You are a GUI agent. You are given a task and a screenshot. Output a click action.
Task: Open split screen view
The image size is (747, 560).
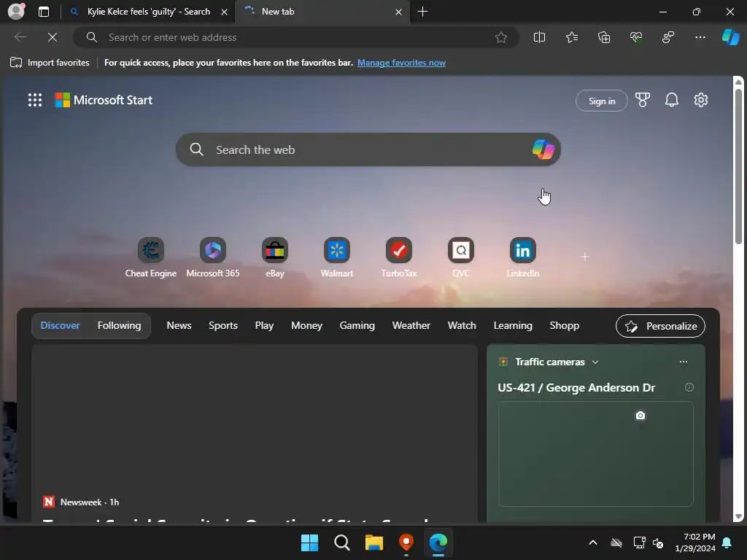pos(539,37)
